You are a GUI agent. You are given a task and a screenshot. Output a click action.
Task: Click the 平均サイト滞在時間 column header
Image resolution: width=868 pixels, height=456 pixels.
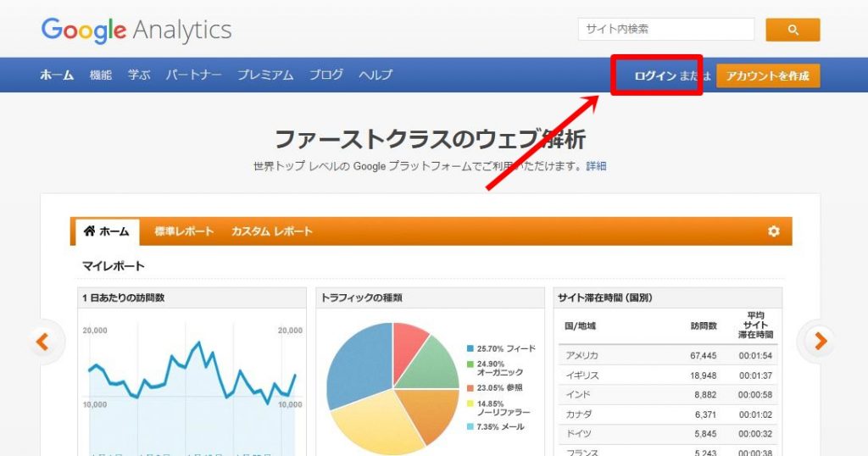[755, 325]
